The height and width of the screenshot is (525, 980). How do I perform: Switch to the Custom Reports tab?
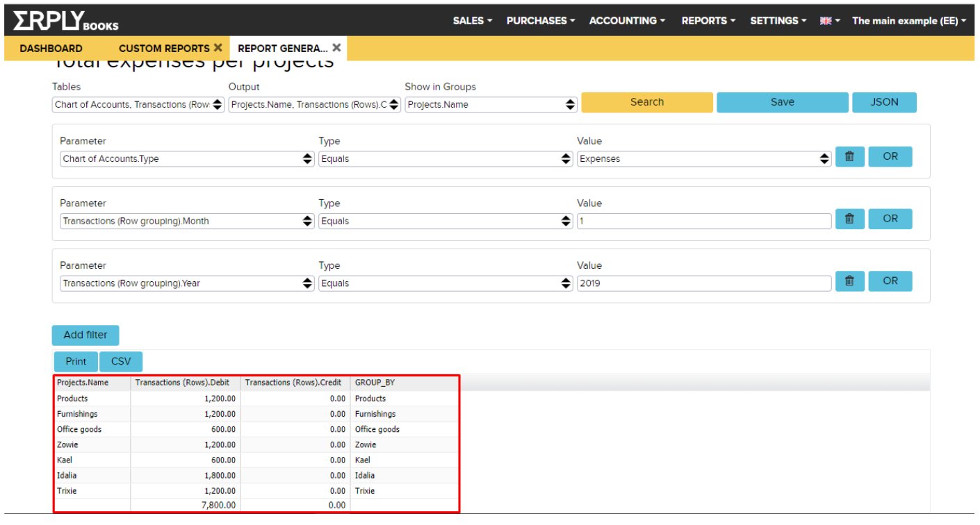(164, 49)
